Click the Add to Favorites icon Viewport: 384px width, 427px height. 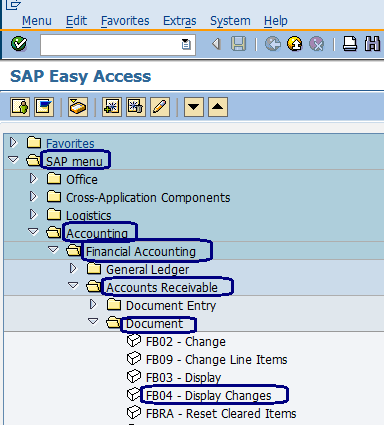tap(112, 107)
